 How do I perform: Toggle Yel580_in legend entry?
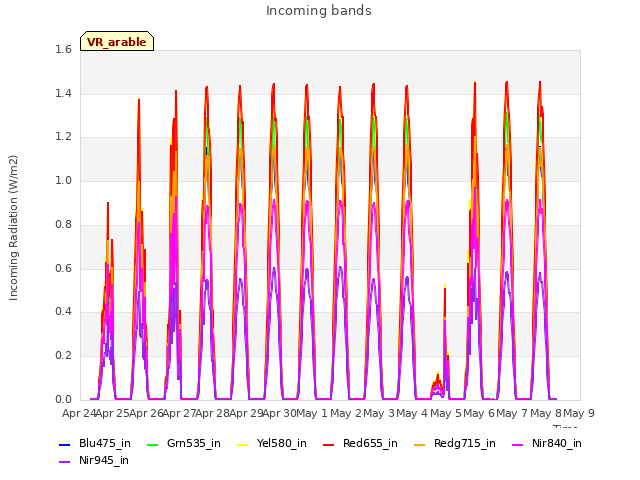272,444
